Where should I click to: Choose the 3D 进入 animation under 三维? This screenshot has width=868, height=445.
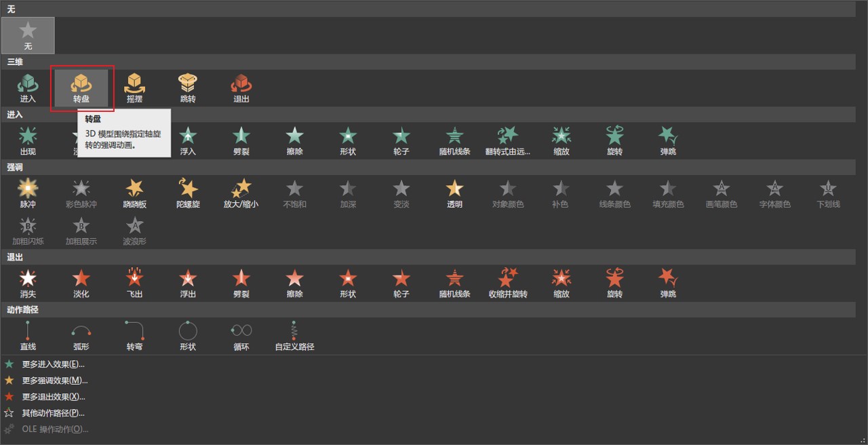coord(28,88)
